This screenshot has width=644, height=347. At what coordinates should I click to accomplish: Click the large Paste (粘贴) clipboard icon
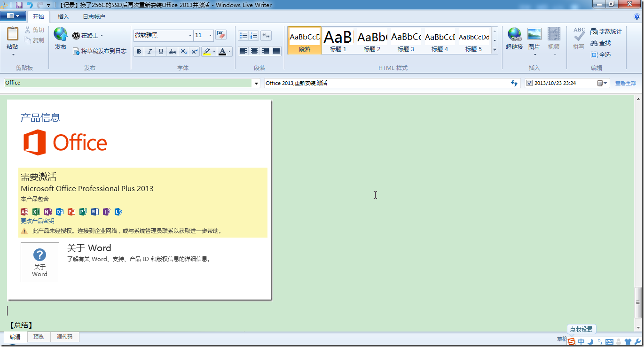click(x=13, y=34)
